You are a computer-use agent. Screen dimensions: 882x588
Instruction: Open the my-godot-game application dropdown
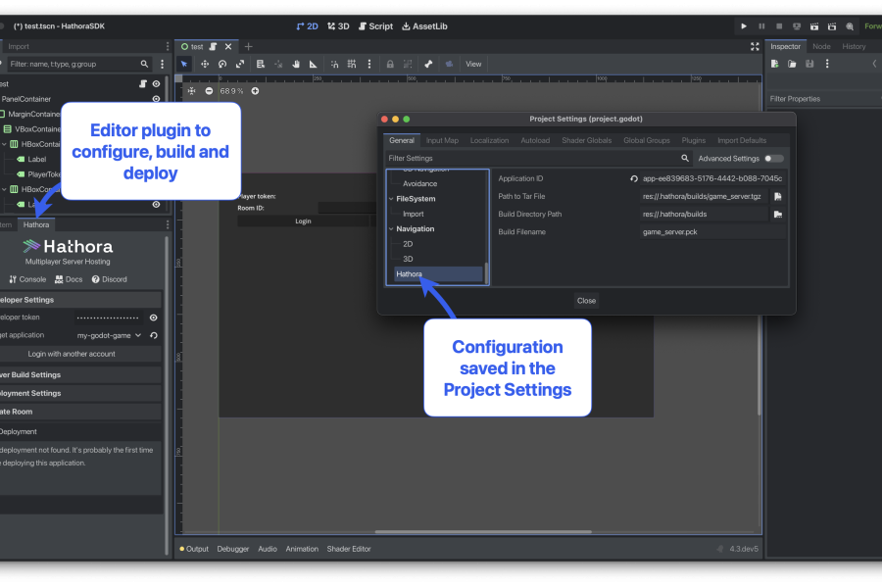(109, 335)
